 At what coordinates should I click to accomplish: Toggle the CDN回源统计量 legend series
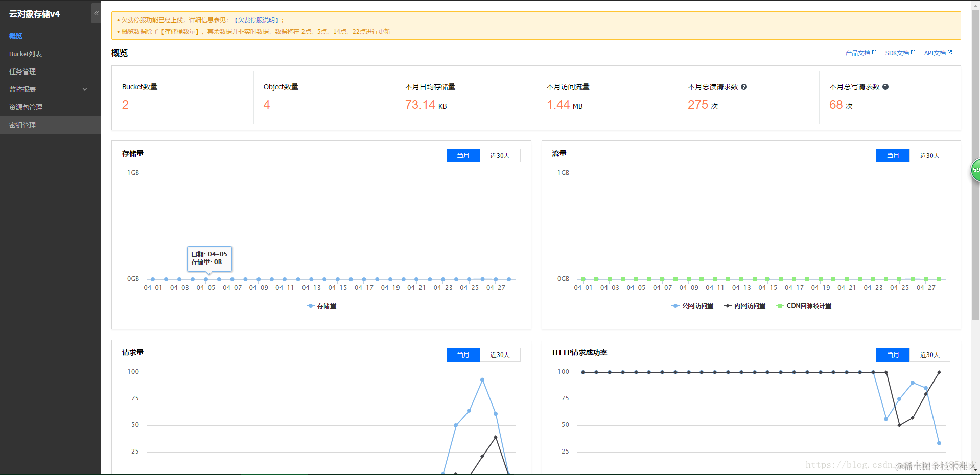click(x=804, y=306)
